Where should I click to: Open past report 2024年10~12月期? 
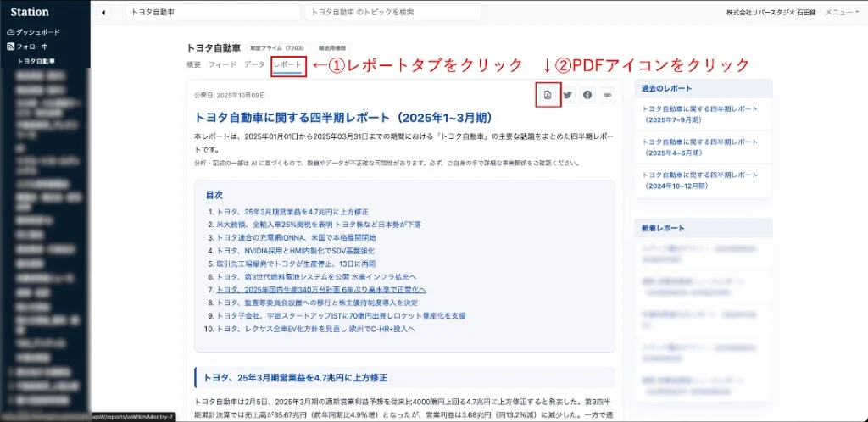coord(699,180)
